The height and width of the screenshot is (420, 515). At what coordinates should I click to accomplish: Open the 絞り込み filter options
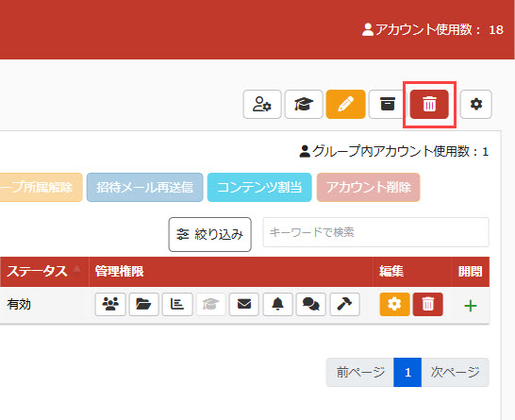(210, 234)
